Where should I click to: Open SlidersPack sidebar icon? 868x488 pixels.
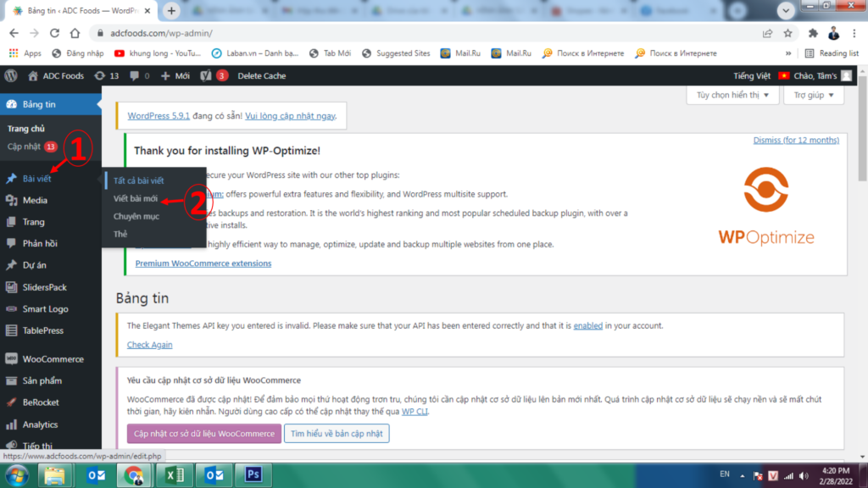(x=11, y=287)
